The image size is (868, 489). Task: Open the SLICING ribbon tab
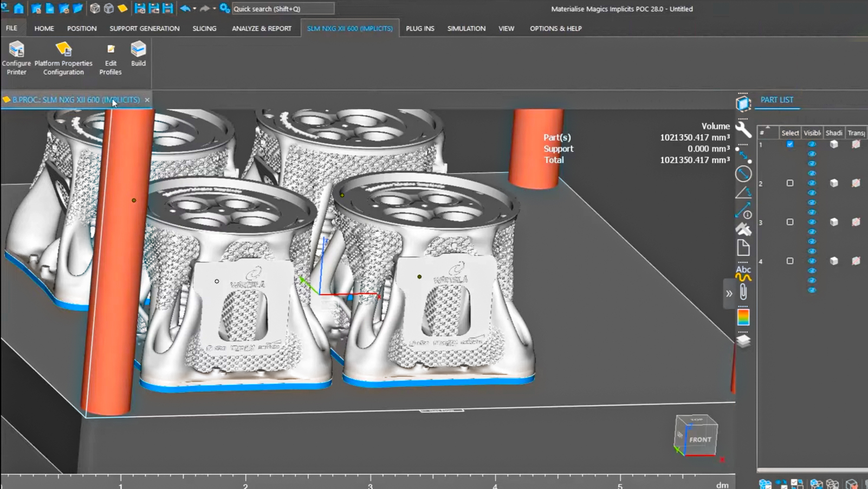[204, 28]
